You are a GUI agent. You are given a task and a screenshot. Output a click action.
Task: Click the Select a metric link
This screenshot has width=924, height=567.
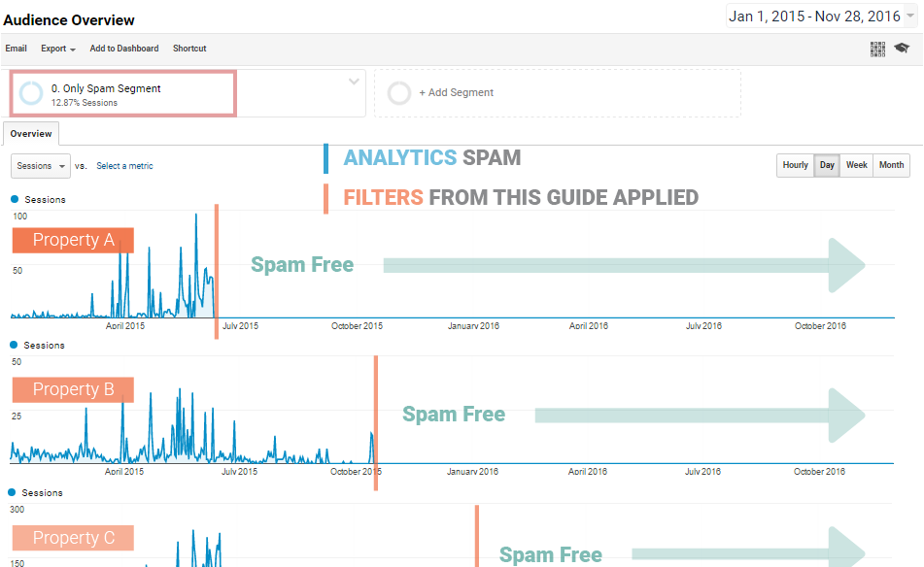pos(124,166)
